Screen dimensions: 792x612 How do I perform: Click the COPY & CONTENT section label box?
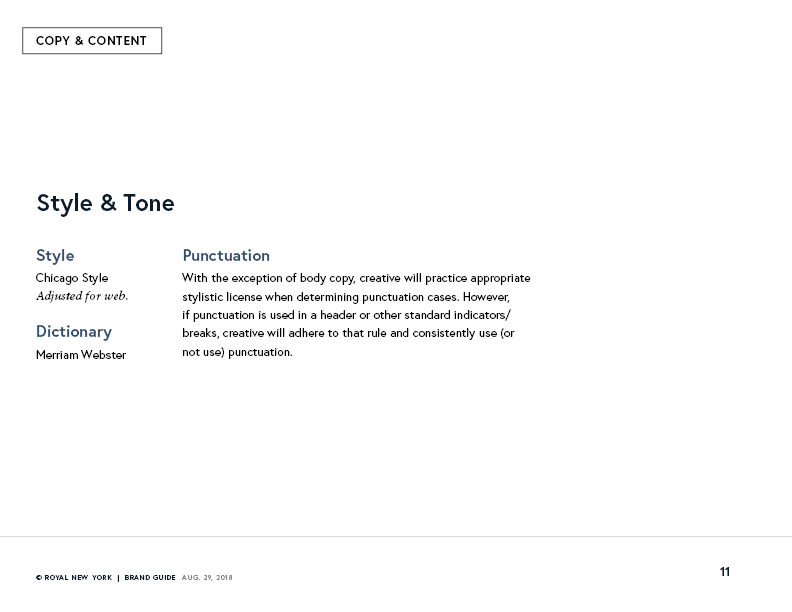[92, 40]
